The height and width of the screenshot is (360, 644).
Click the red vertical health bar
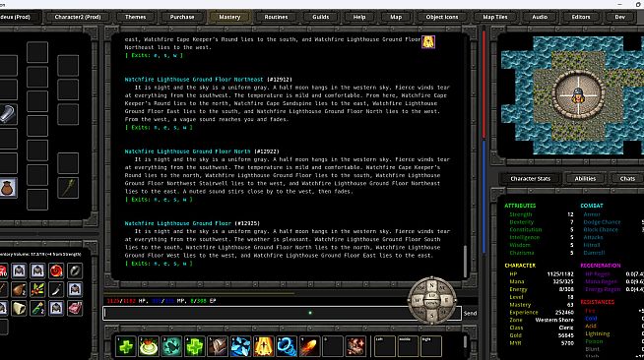point(484,84)
